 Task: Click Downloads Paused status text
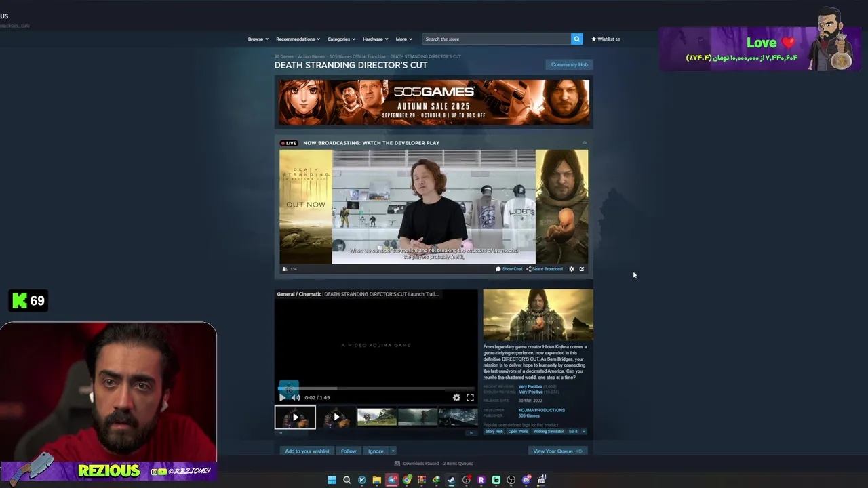tap(438, 464)
